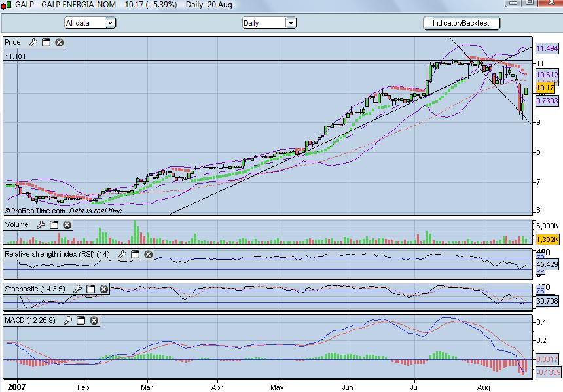
Task: Close the Volume panel
Action: (x=67, y=224)
